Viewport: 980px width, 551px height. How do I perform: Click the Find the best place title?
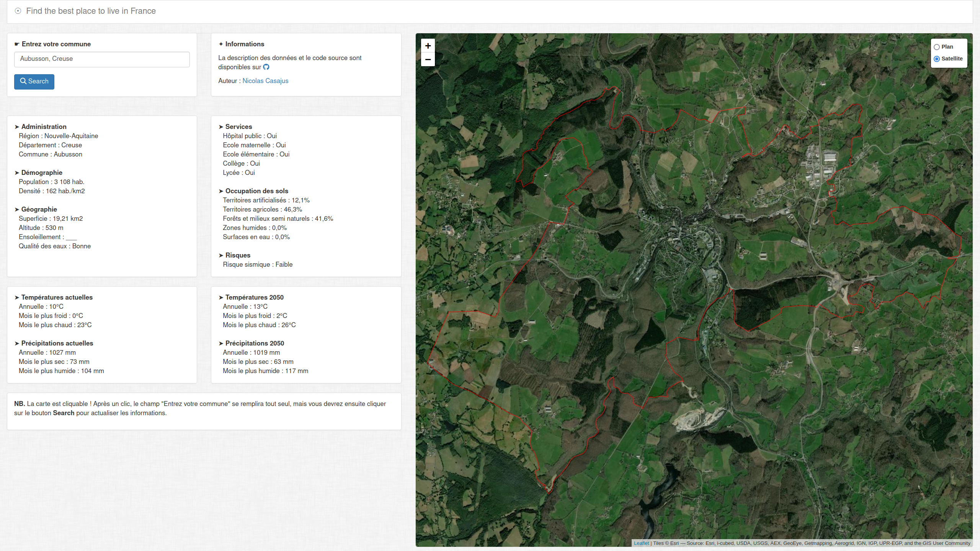pyautogui.click(x=91, y=11)
